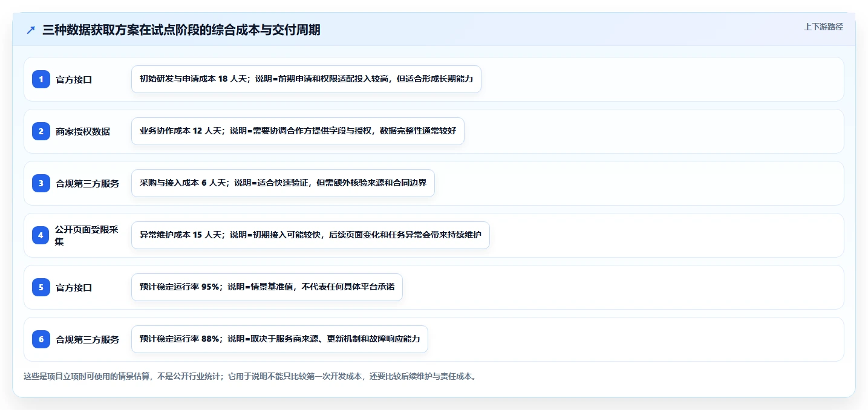Click the 预计稳定运行率 95% box

click(x=267, y=287)
